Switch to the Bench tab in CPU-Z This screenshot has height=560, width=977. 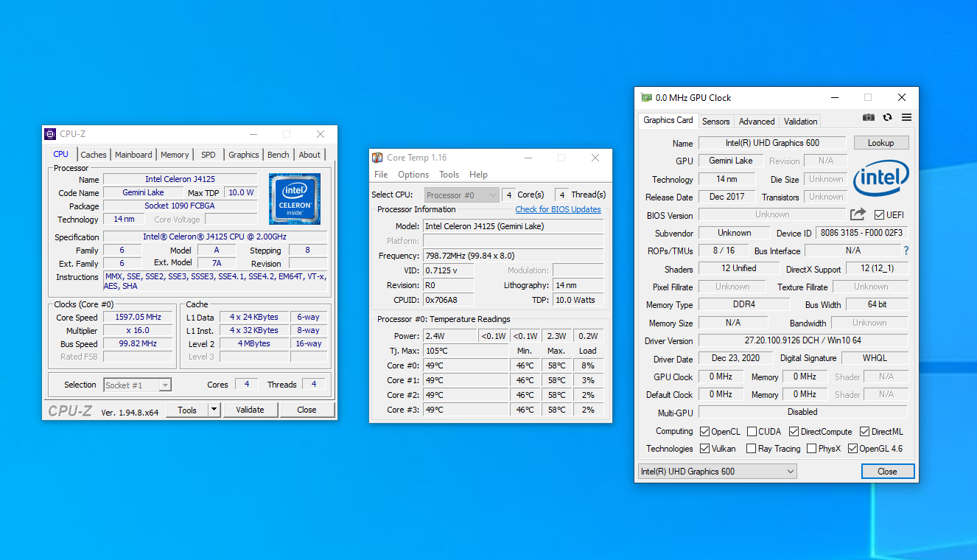[279, 155]
